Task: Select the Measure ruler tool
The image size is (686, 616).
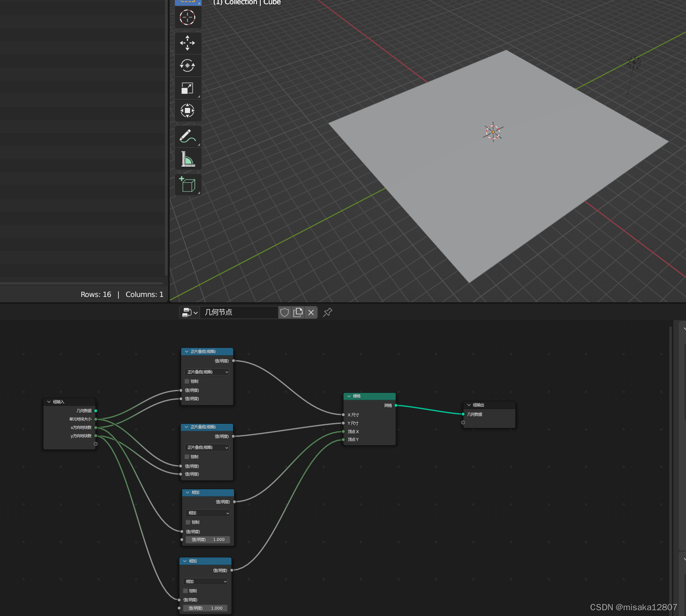Action: pyautogui.click(x=187, y=159)
